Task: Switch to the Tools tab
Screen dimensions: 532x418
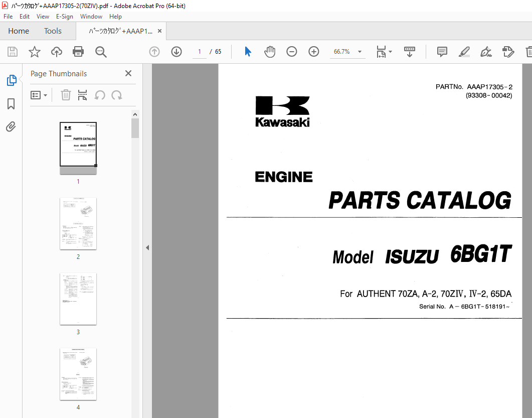Action: 53,31
